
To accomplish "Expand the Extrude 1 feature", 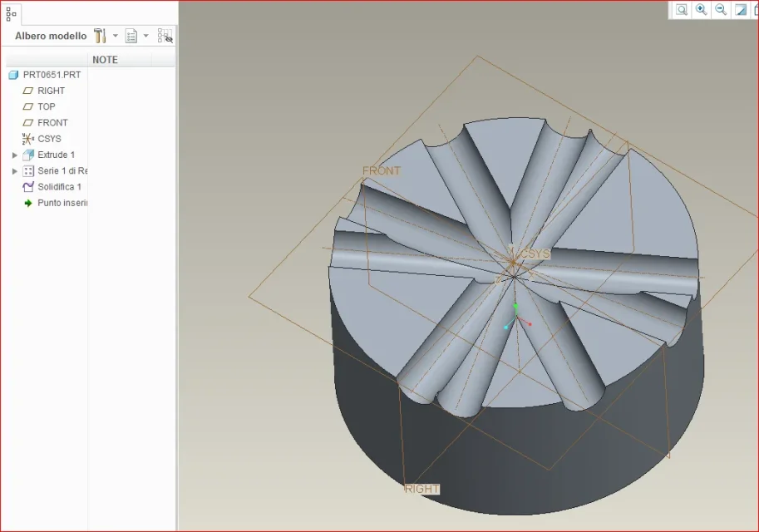I will click(15, 155).
